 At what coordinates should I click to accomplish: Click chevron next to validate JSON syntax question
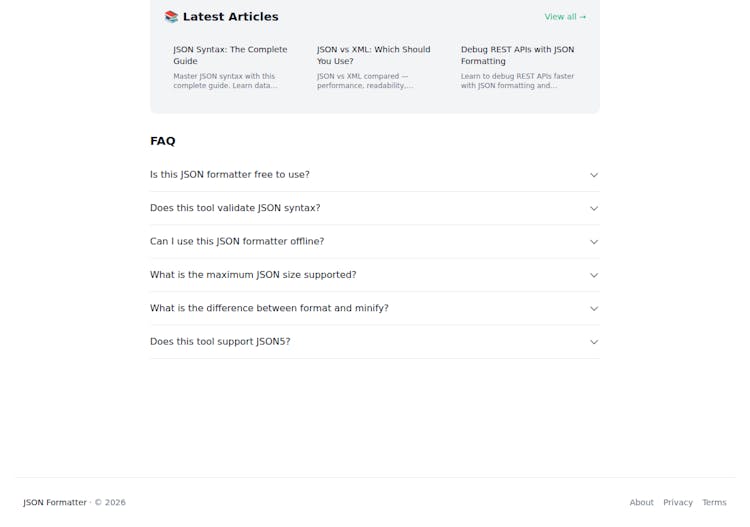point(594,208)
